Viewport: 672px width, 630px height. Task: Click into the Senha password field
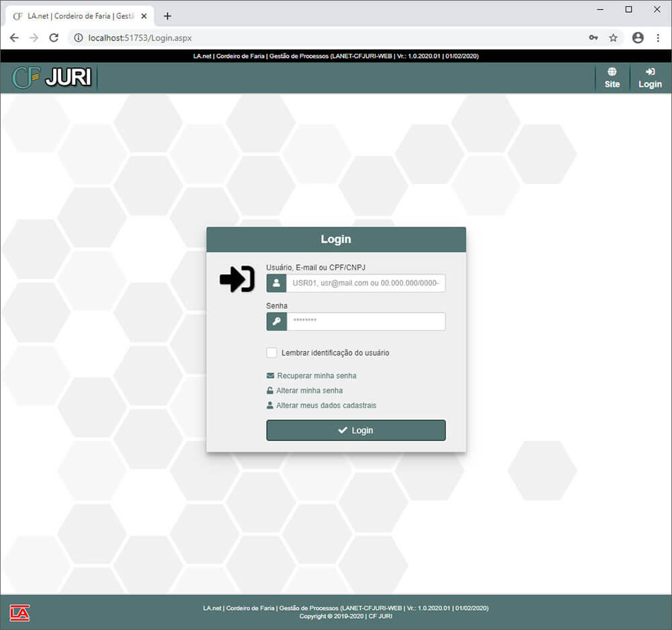[x=366, y=321]
